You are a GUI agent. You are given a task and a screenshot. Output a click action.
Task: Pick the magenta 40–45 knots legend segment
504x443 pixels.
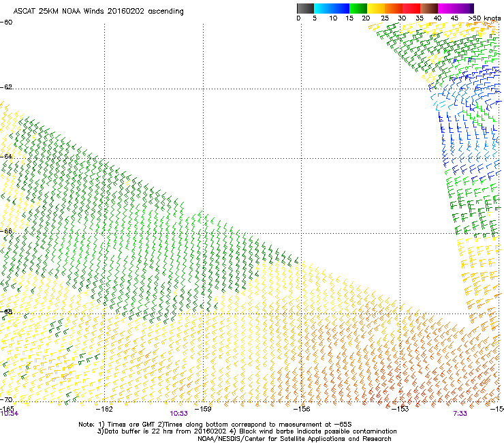447,8
